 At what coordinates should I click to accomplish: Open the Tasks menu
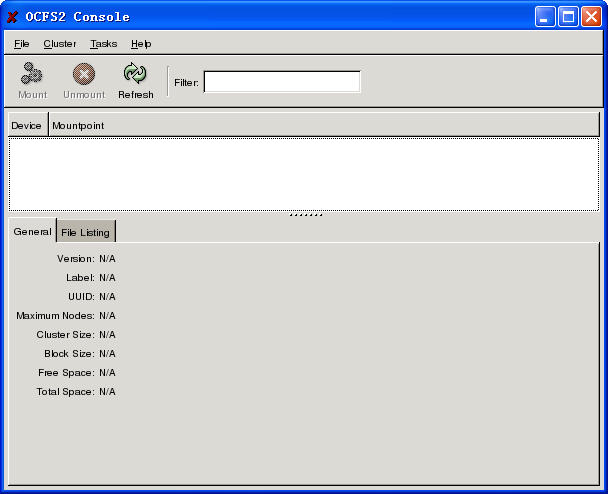(104, 44)
